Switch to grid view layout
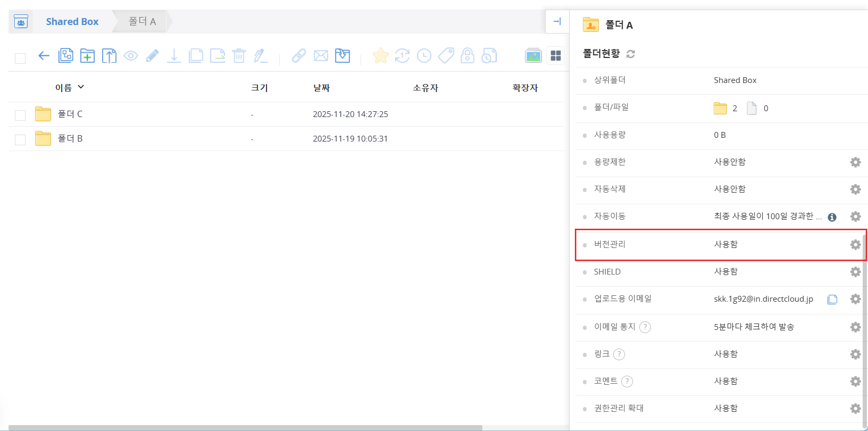The height and width of the screenshot is (431, 868). pyautogui.click(x=556, y=56)
